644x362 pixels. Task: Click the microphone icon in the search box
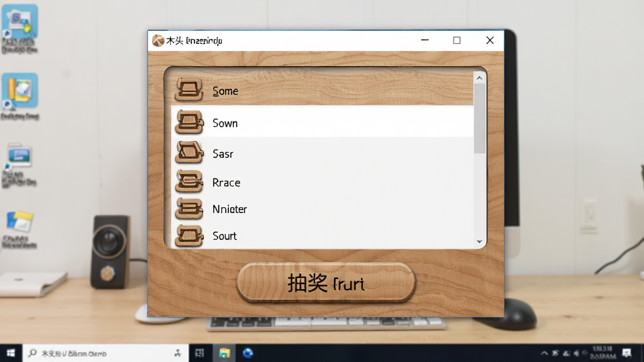[x=178, y=353]
